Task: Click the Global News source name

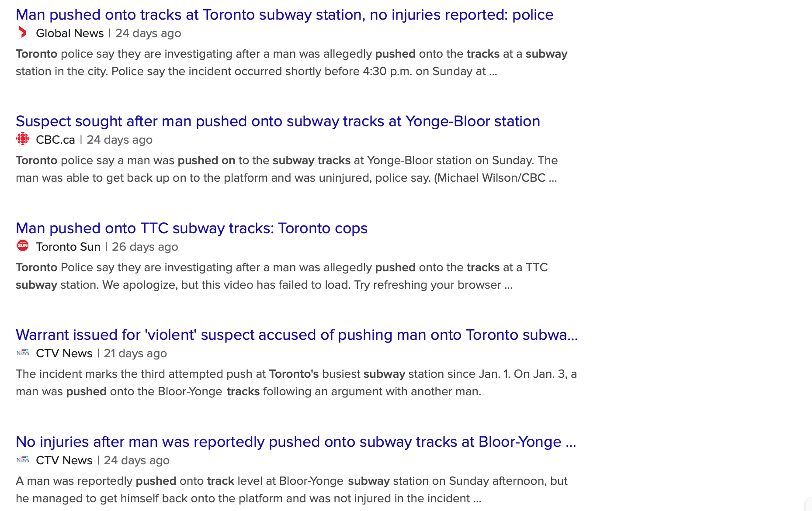Action: 70,33
